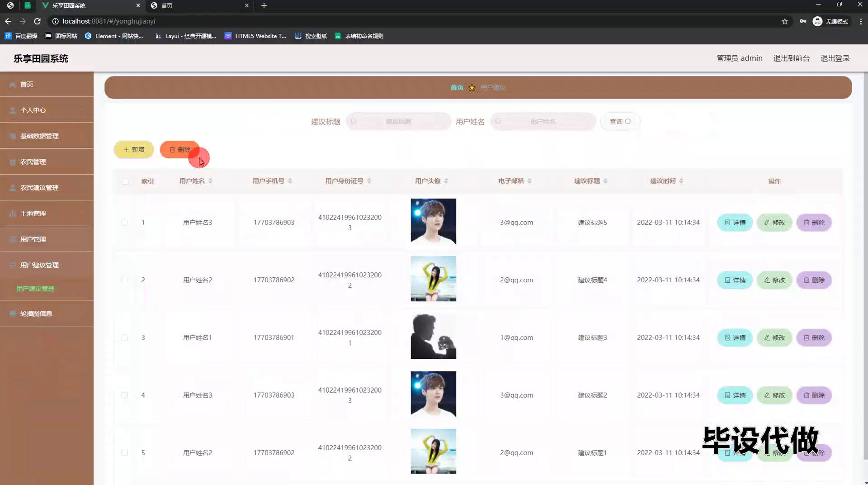Open the Element bookmark

114,36
